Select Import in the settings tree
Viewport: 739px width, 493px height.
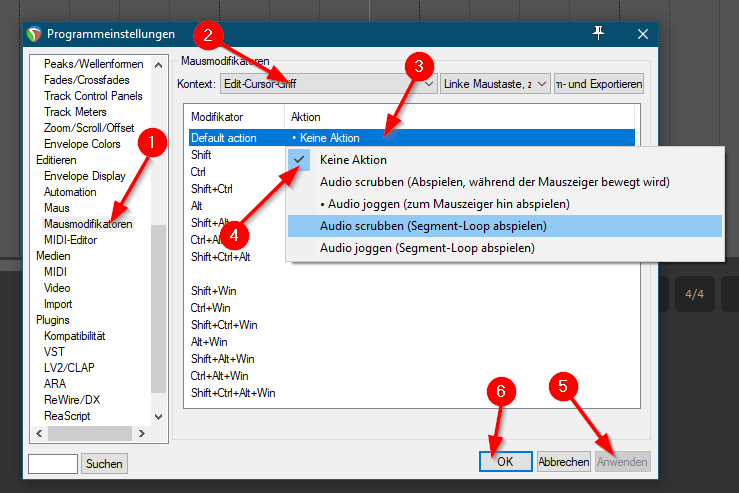tap(58, 304)
